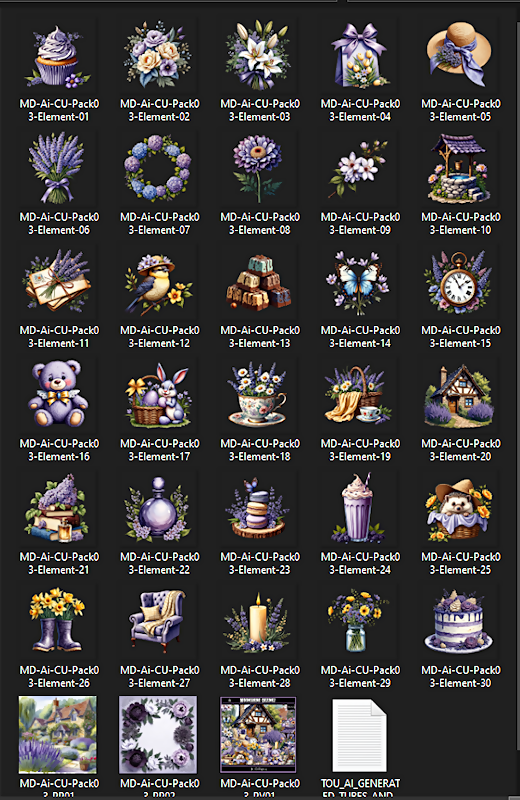Pick the Easter bunny basket Element-17
This screenshot has height=800, width=520.
(158, 395)
